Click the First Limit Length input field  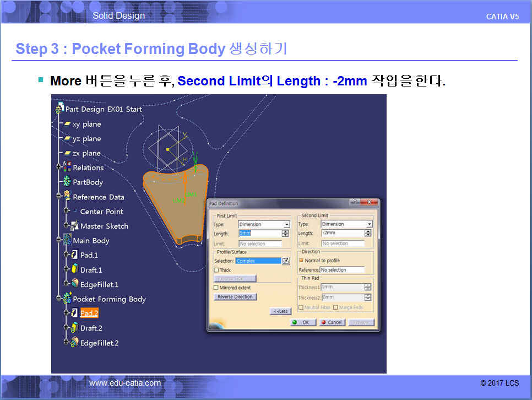[259, 234]
